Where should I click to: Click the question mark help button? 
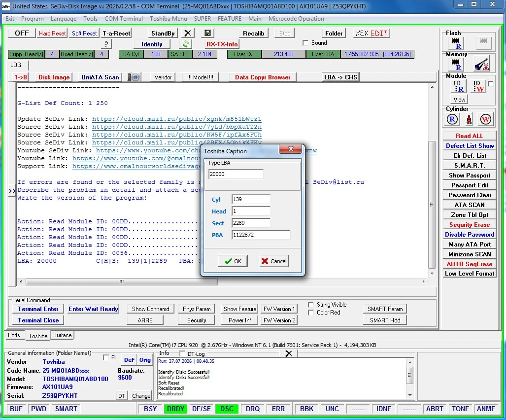point(106,44)
